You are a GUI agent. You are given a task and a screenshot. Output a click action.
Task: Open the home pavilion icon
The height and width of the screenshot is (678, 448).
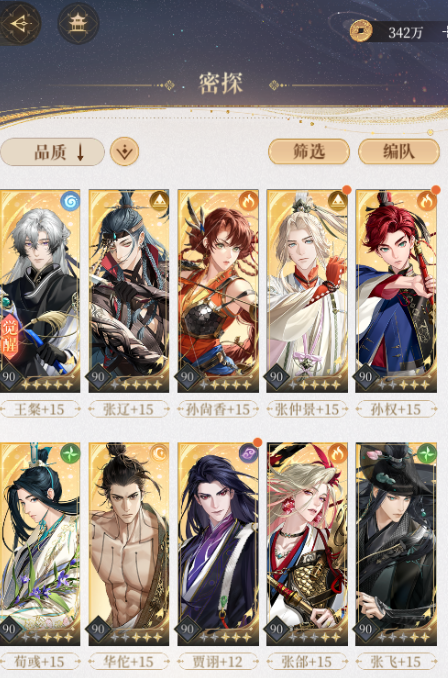tap(78, 23)
